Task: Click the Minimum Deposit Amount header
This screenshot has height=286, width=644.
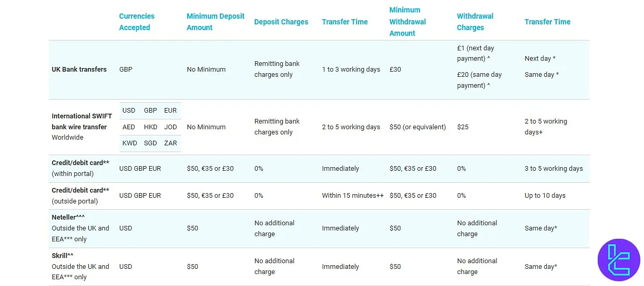Action: [x=215, y=22]
